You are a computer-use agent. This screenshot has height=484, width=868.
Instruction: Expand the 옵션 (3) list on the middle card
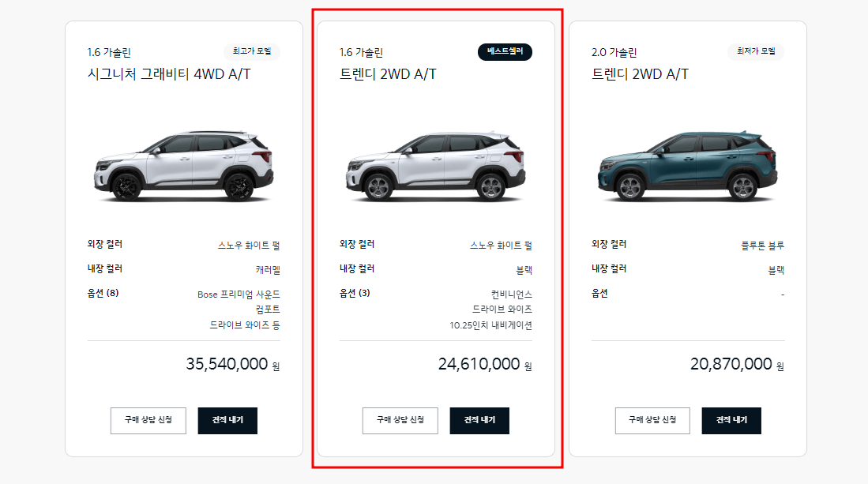coord(353,295)
